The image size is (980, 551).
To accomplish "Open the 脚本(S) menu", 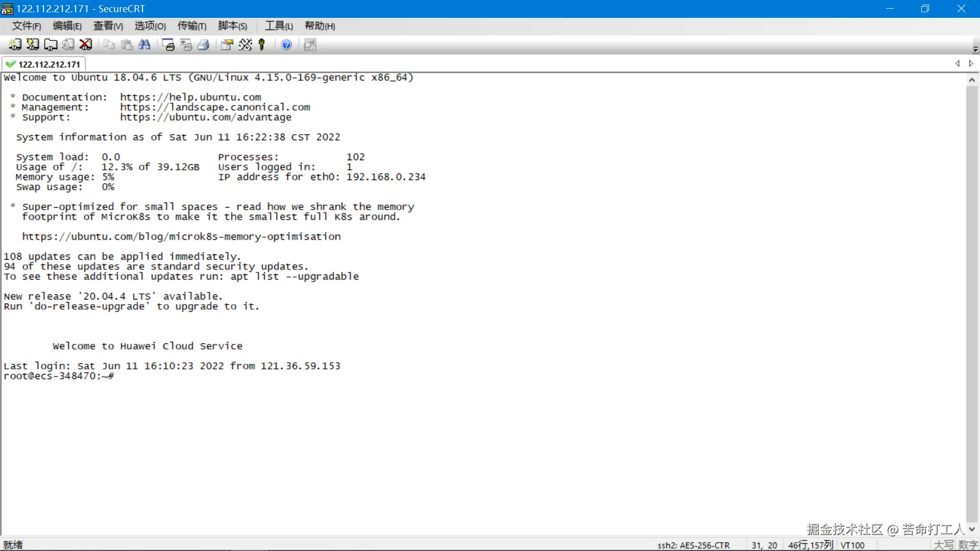I will 232,26.
